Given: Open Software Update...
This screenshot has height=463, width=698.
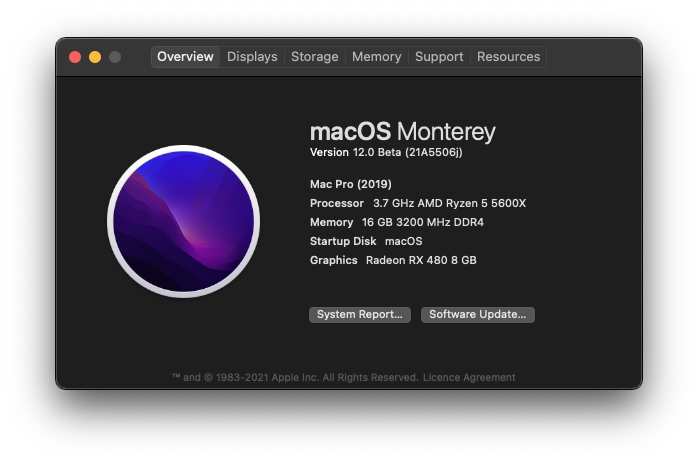Looking at the screenshot, I should 478,315.
